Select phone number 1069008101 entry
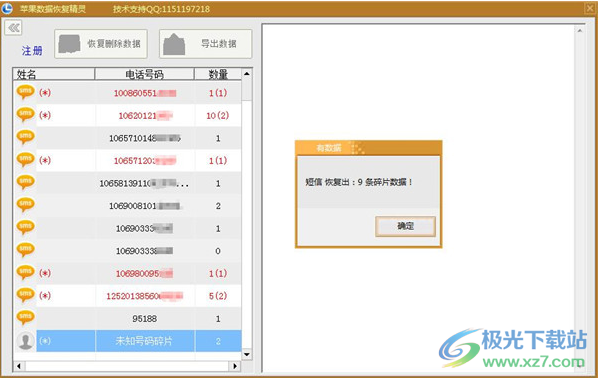The width and height of the screenshot is (598, 378). click(145, 206)
